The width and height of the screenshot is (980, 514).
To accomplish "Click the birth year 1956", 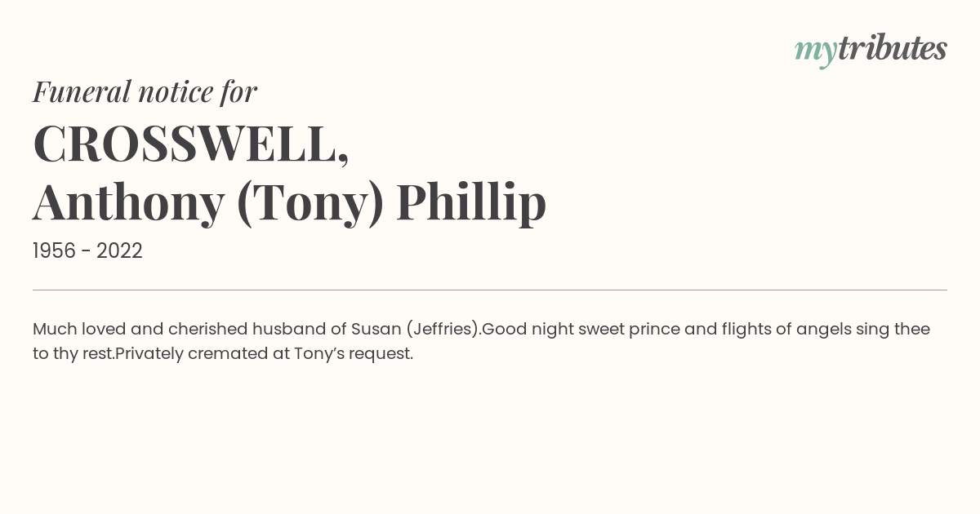I will tap(53, 251).
